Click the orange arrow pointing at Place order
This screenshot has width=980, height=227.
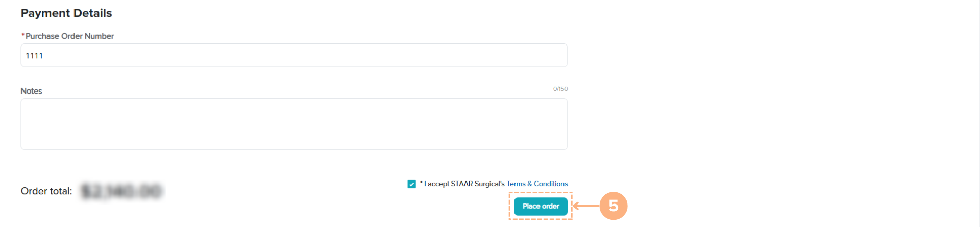585,206
